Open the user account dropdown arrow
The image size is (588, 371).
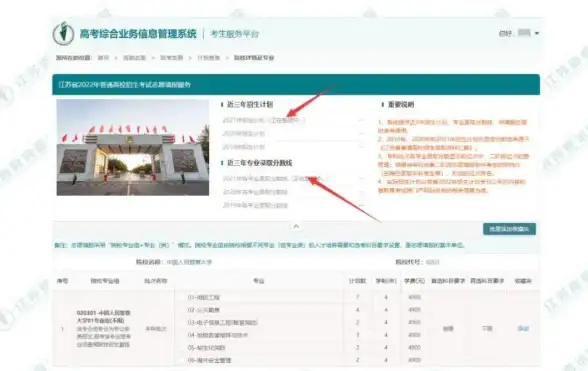tap(537, 33)
